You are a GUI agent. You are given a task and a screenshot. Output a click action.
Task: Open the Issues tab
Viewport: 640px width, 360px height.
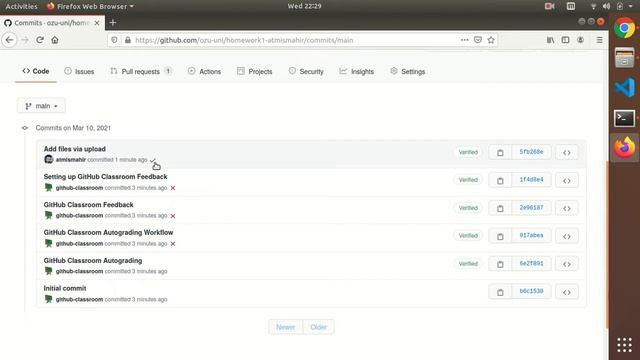click(x=79, y=71)
